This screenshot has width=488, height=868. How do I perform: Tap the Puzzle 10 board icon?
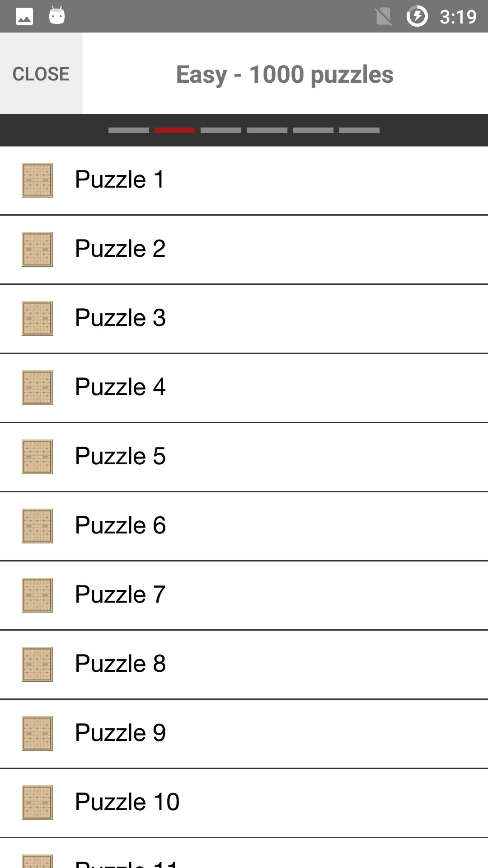point(37,802)
